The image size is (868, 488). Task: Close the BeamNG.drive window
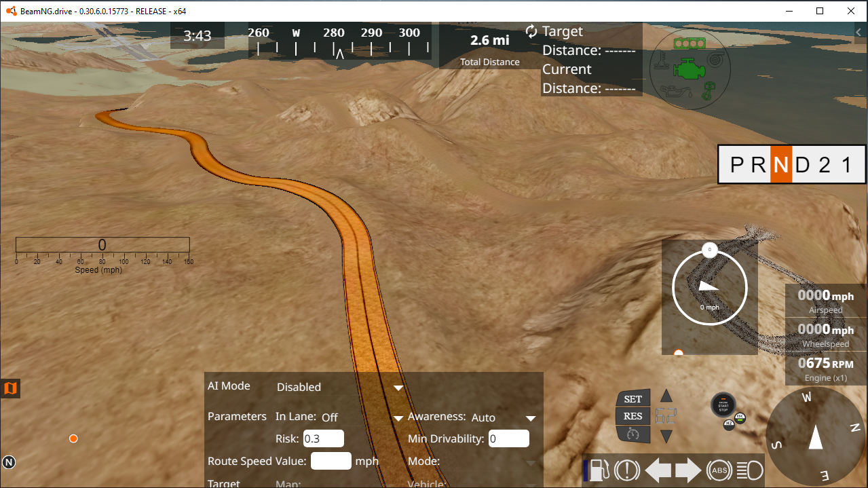851,11
